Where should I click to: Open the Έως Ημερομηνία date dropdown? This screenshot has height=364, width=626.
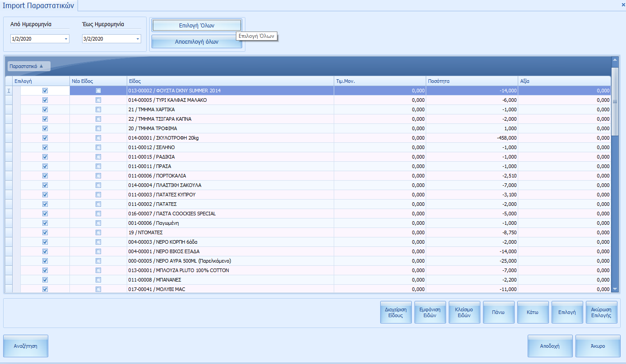coord(138,39)
